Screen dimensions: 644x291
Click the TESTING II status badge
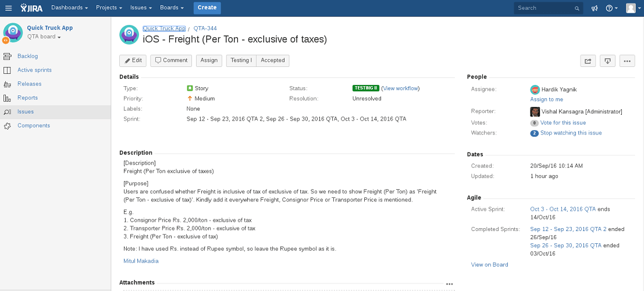pos(365,88)
